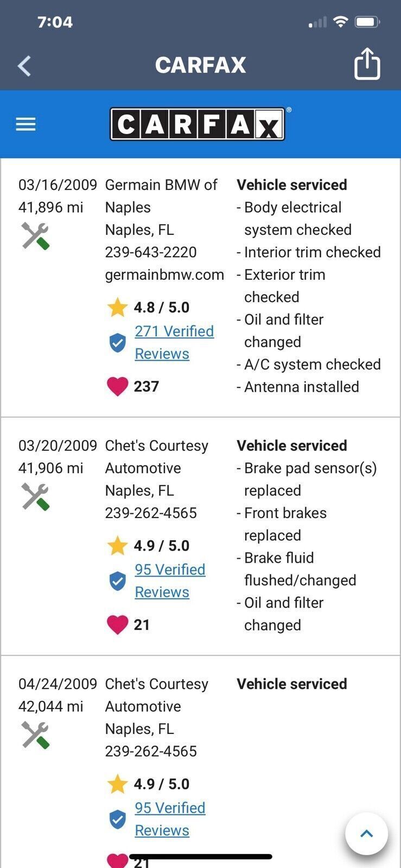Image resolution: width=401 pixels, height=868 pixels.
Task: Open the share sheet icon
Action: 367,64
